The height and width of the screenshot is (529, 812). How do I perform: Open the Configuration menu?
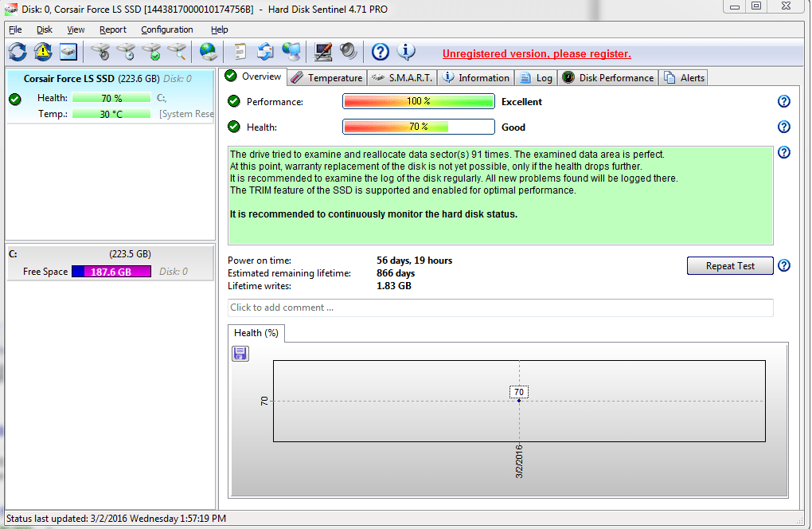tap(166, 29)
